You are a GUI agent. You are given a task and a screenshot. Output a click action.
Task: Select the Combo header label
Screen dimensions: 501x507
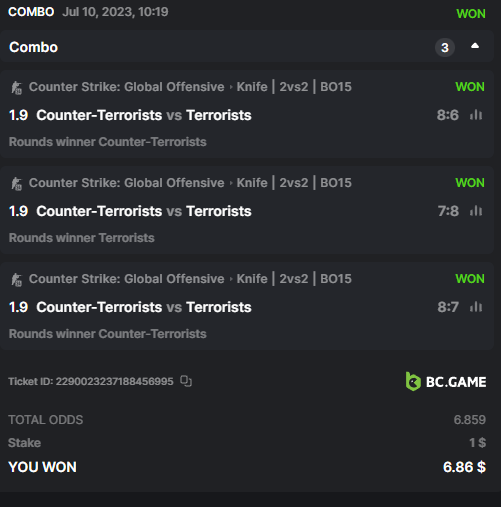(33, 47)
